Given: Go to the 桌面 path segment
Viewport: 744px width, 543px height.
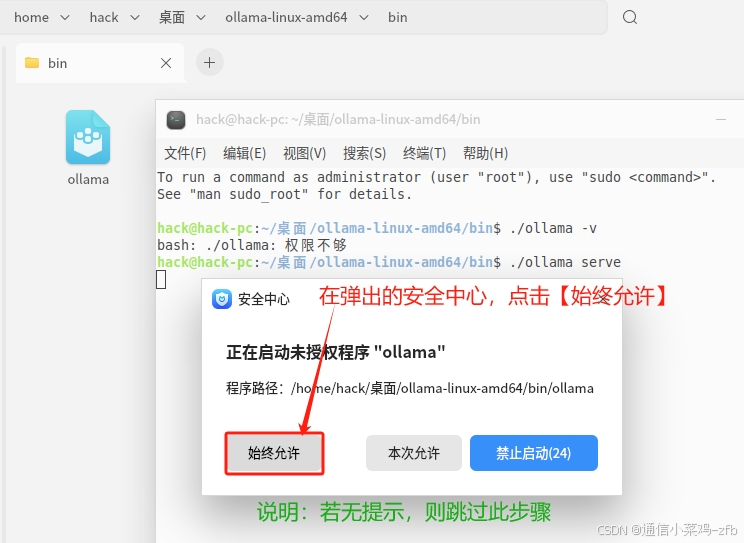Looking at the screenshot, I should pyautogui.click(x=172, y=18).
